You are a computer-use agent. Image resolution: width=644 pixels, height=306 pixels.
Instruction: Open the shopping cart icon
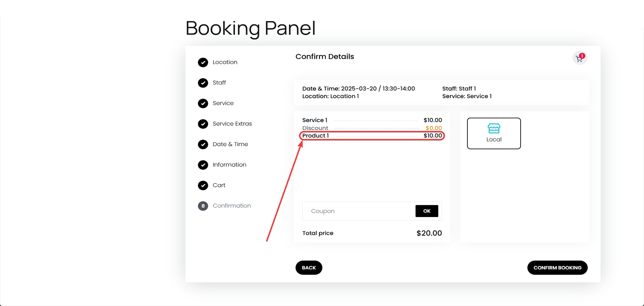pos(579,58)
